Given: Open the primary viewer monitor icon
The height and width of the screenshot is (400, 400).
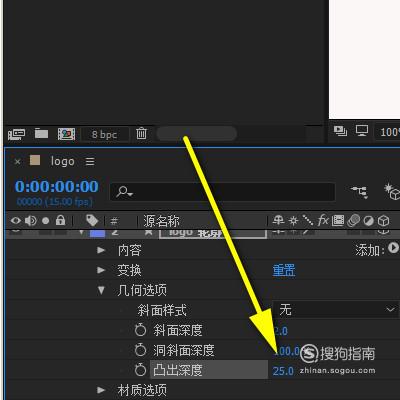Looking at the screenshot, I should point(362,131).
